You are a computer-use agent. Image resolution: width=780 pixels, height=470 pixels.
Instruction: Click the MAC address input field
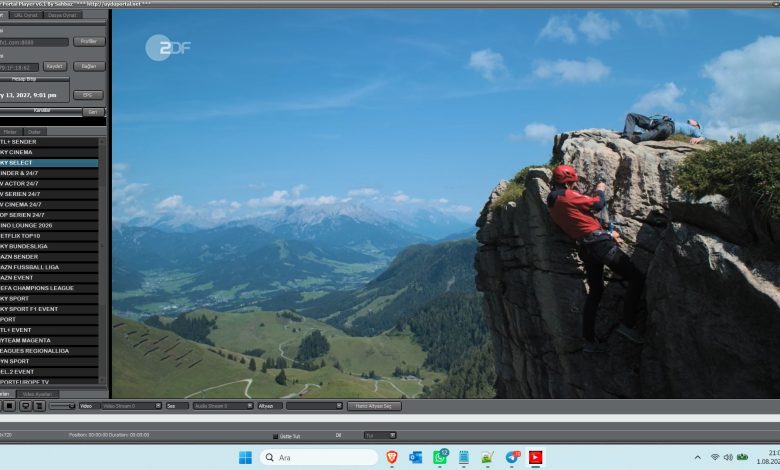(19, 67)
